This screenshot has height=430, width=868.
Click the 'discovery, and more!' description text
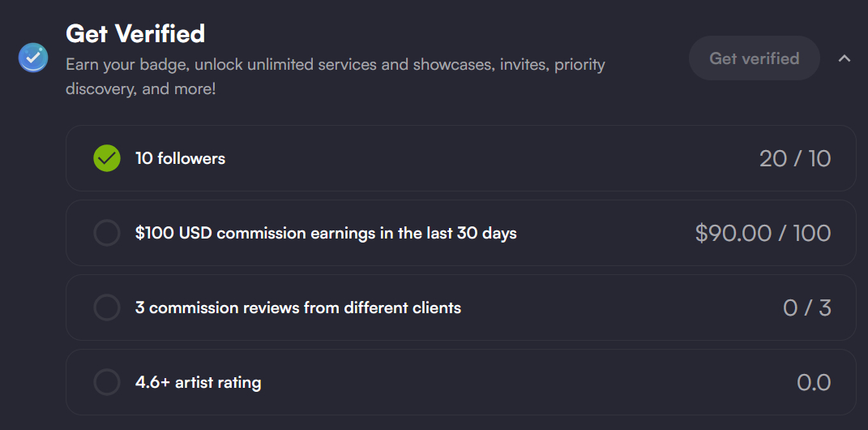pos(141,88)
